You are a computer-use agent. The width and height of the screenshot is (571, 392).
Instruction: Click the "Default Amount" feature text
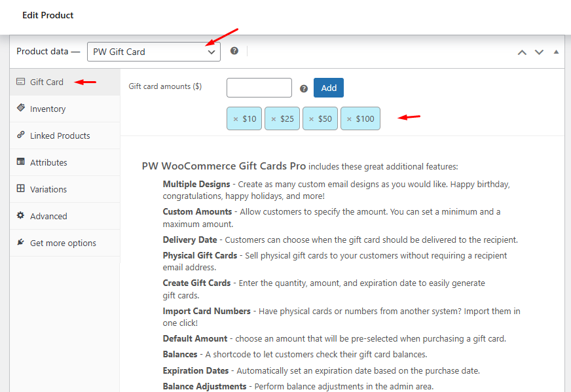click(195, 339)
